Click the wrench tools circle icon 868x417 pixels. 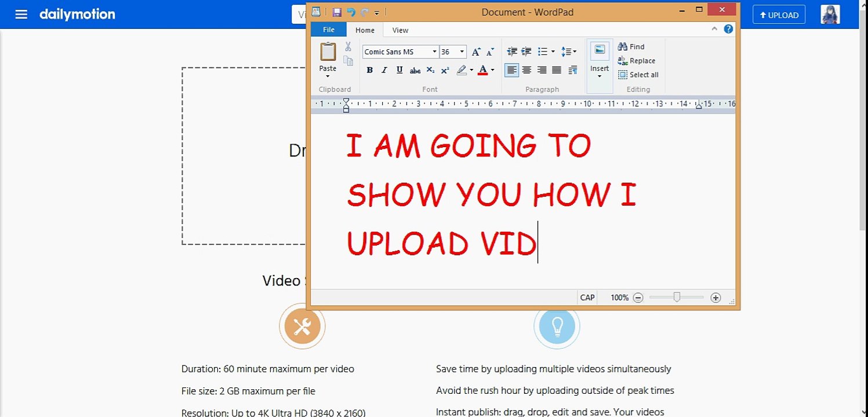pyautogui.click(x=302, y=327)
